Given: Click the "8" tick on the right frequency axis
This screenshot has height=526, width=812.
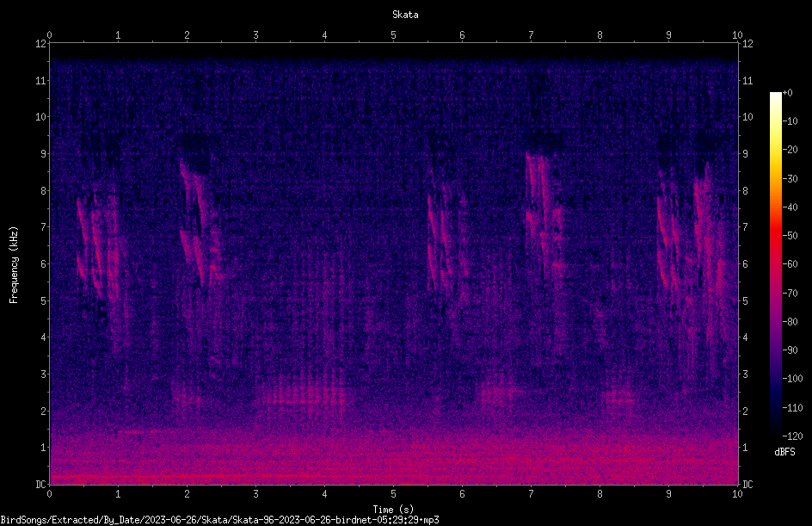Looking at the screenshot, I should pos(745,191).
